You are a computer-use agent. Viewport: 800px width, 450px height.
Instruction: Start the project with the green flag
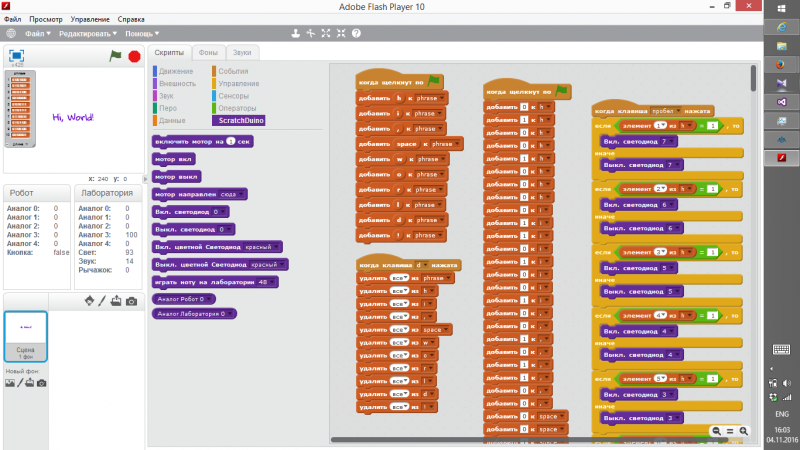coord(115,56)
